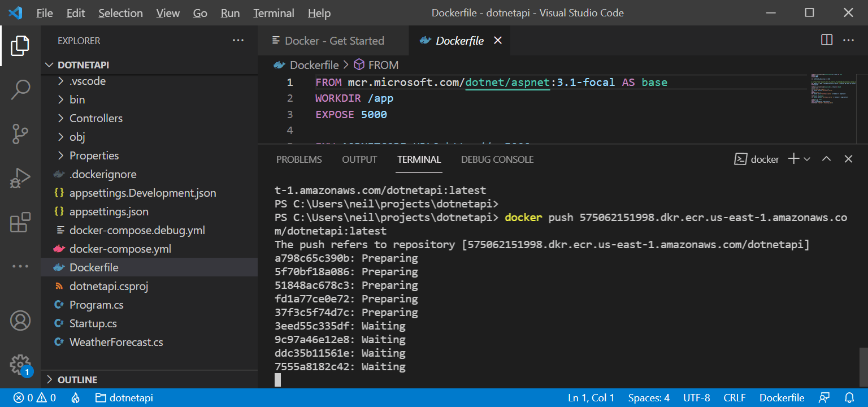Switch to the DEBUG CONSOLE tab
The width and height of the screenshot is (868, 407).
pyautogui.click(x=497, y=159)
